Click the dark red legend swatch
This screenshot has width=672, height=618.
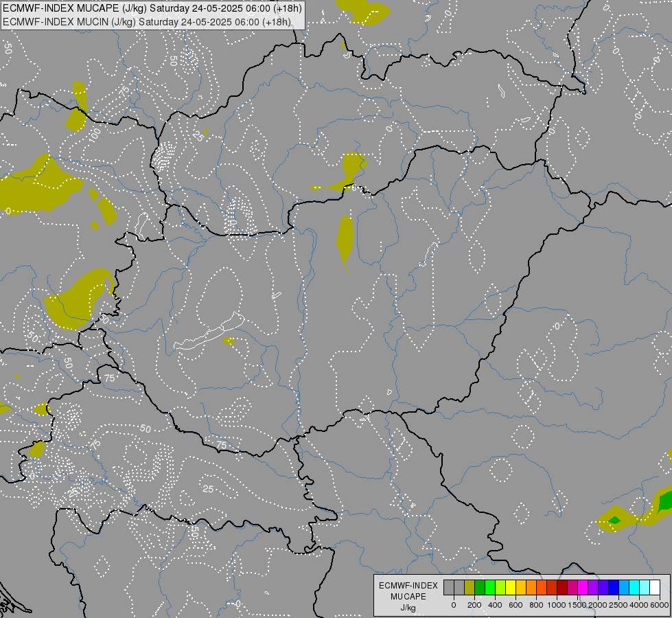tap(562, 587)
